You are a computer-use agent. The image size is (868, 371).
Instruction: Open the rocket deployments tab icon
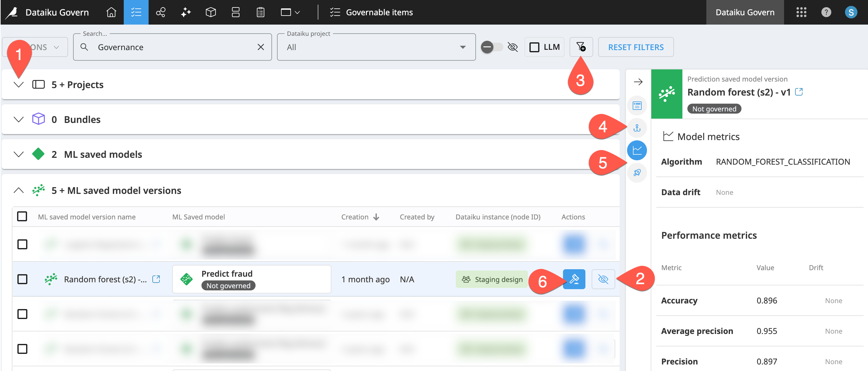[637, 173]
